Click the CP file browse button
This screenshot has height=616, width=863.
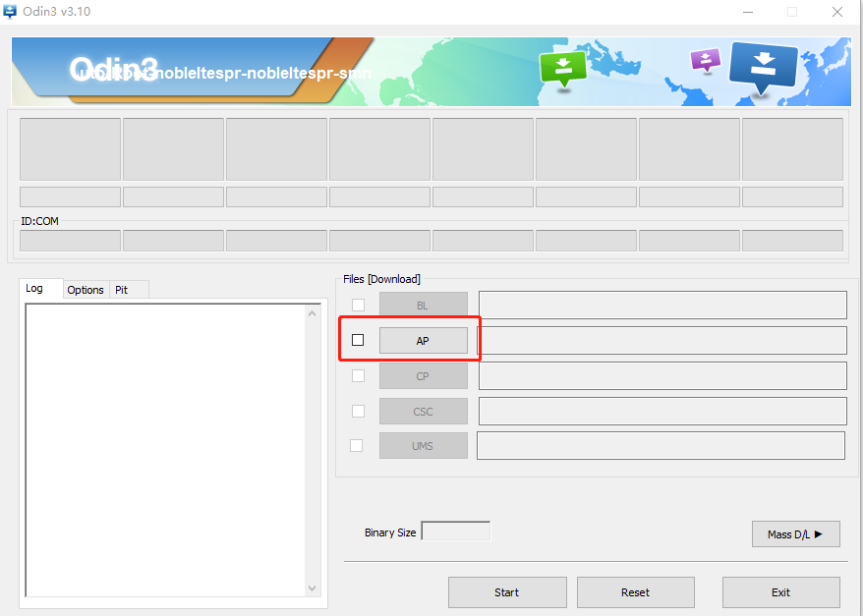point(424,376)
